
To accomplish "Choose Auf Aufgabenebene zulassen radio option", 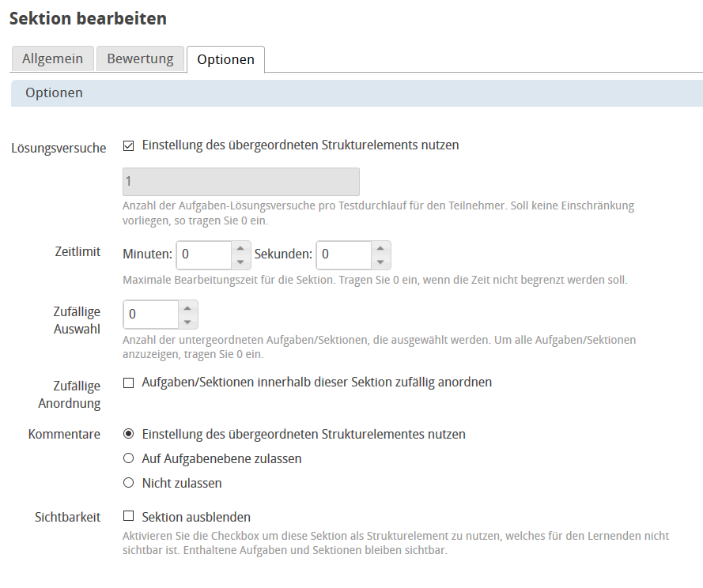I will click(129, 458).
